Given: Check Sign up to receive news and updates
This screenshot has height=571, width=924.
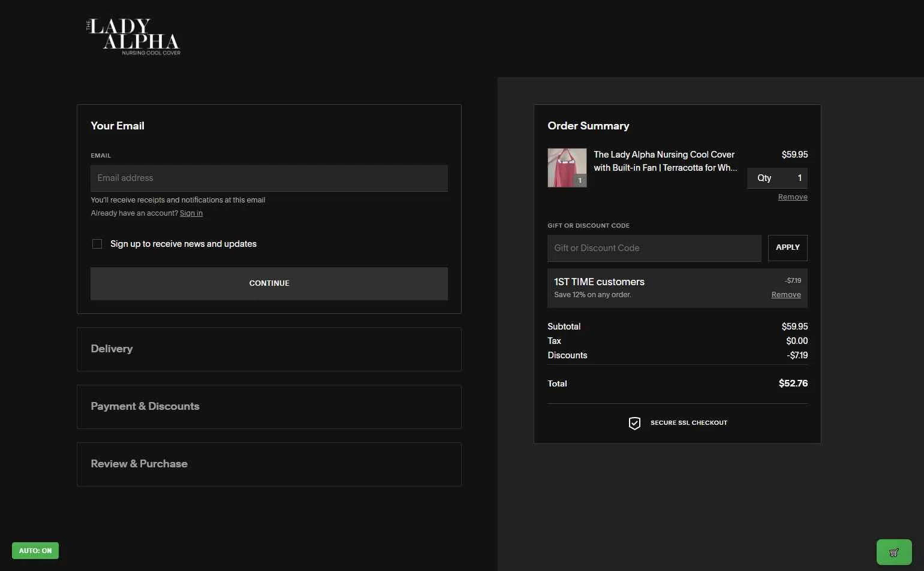Looking at the screenshot, I should (97, 244).
